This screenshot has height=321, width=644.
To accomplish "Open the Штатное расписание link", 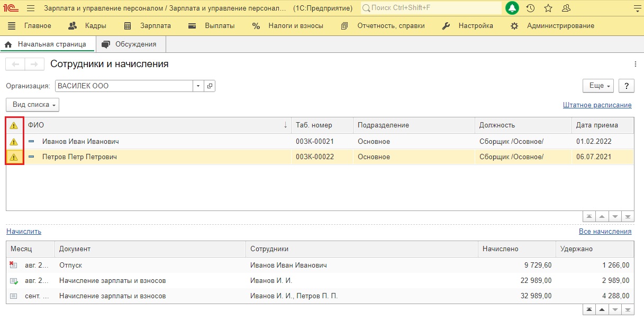I will tap(597, 105).
